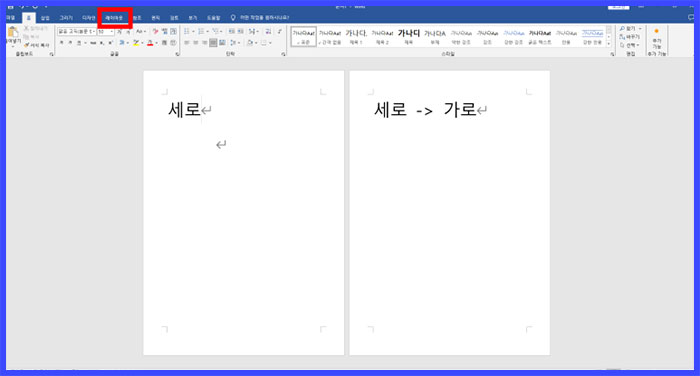The image size is (700, 376).
Task: Click the Align Left icon
Action: pos(187,43)
